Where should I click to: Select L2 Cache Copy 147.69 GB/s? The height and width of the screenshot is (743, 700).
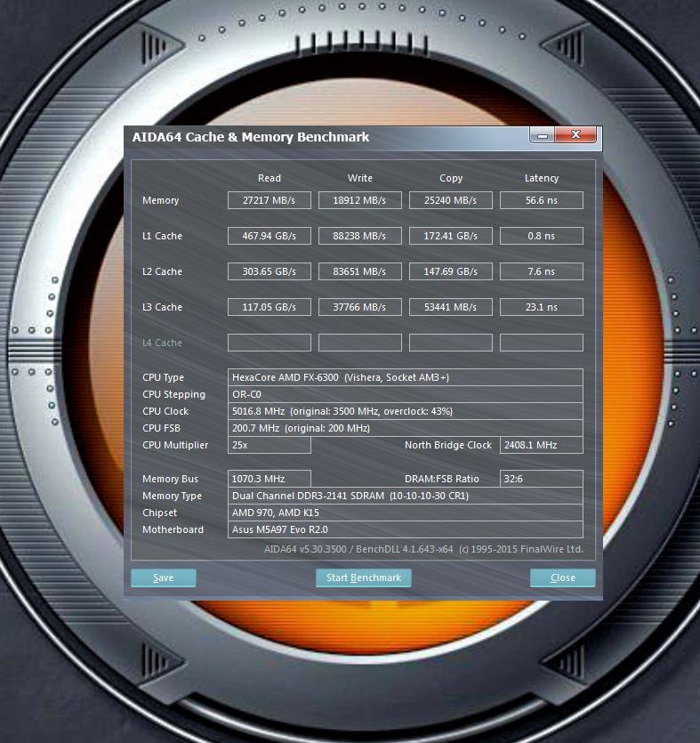(450, 271)
